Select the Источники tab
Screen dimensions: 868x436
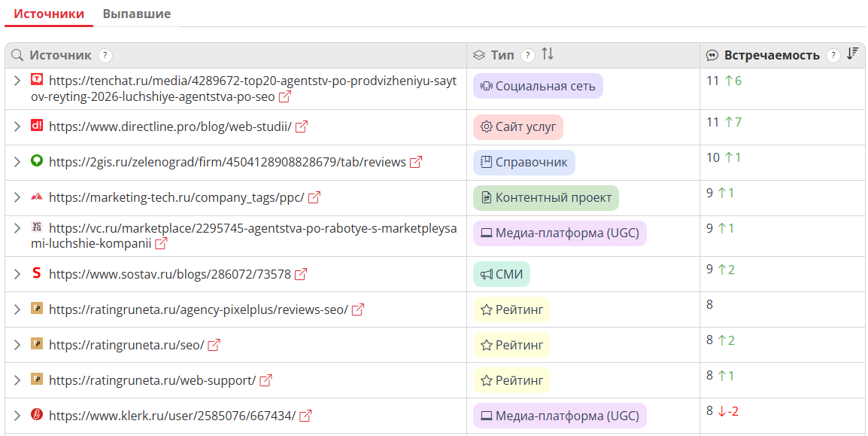[49, 14]
